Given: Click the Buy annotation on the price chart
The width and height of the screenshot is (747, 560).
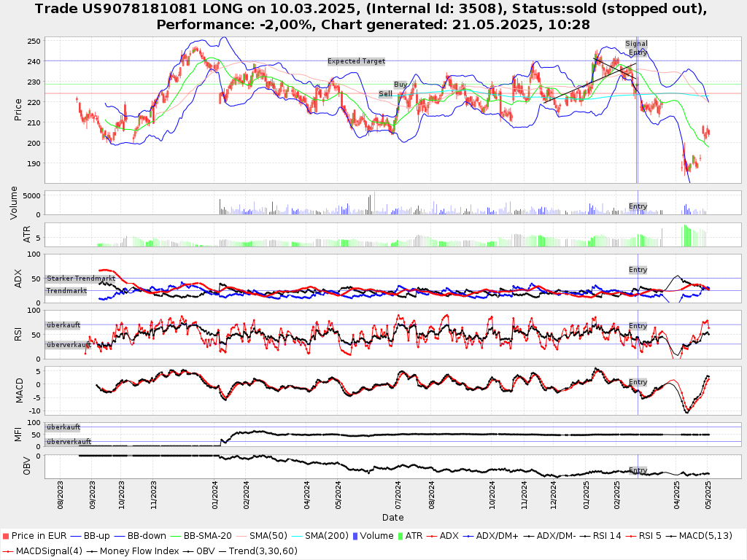Looking at the screenshot, I should pos(400,85).
